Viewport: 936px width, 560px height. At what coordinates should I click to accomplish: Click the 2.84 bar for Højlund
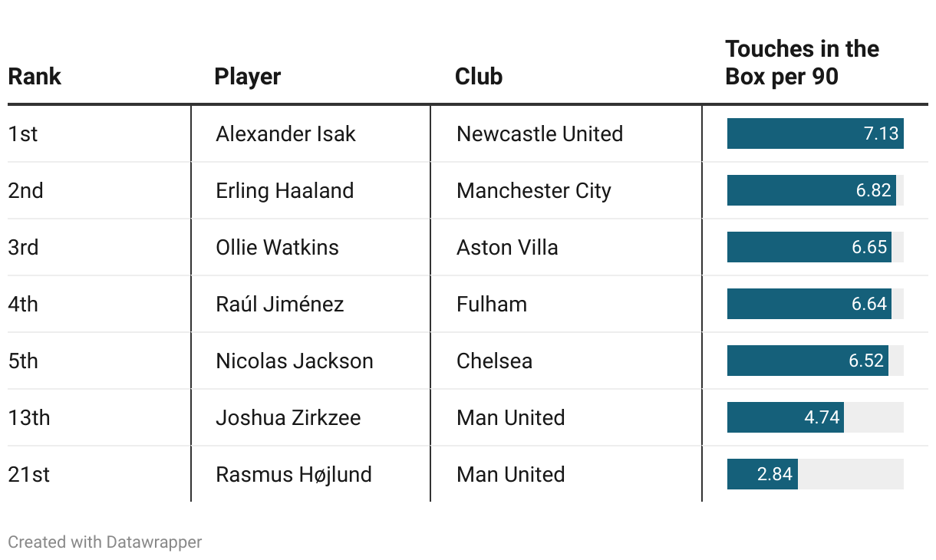763,474
